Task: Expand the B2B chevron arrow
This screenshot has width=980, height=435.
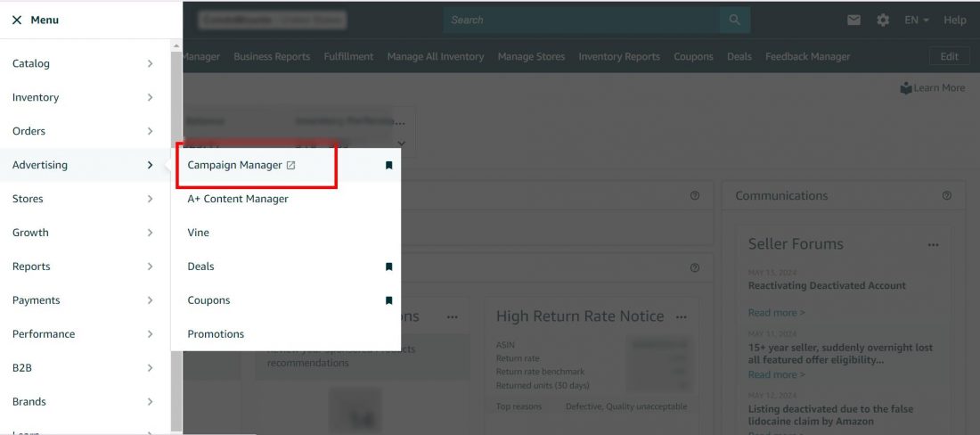Action: click(x=150, y=367)
